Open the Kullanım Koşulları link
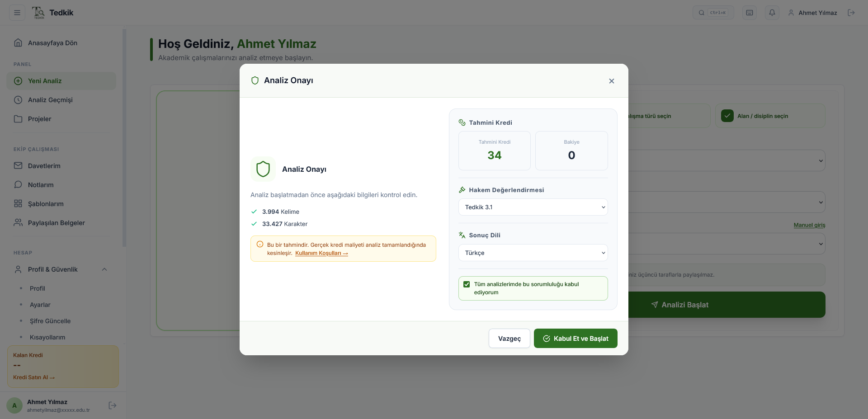This screenshot has height=419, width=868. click(x=321, y=253)
